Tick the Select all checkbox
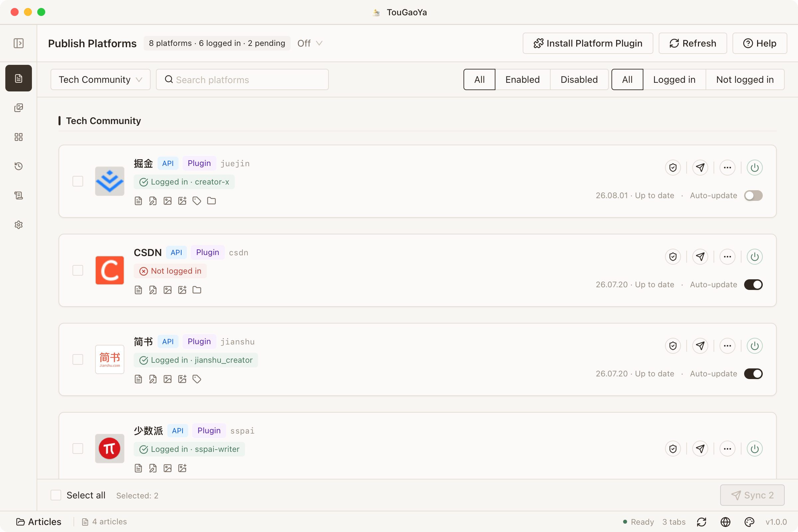The width and height of the screenshot is (798, 532). (56, 495)
